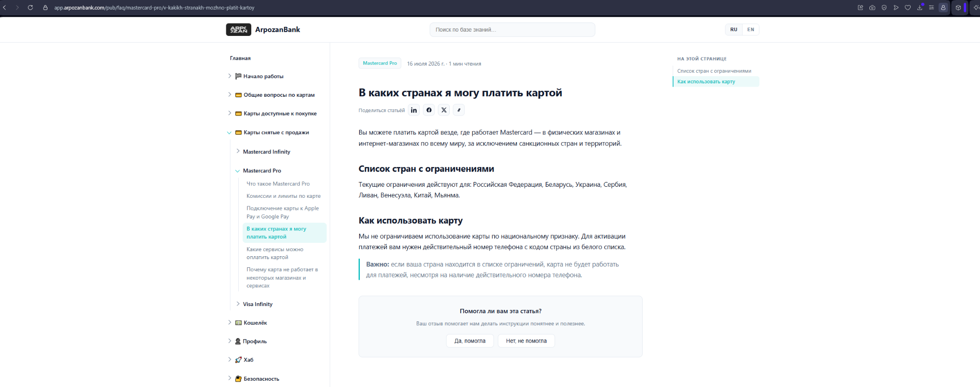Click the heart bookmarks icon in browser
The image size is (980, 387).
[x=908, y=8]
